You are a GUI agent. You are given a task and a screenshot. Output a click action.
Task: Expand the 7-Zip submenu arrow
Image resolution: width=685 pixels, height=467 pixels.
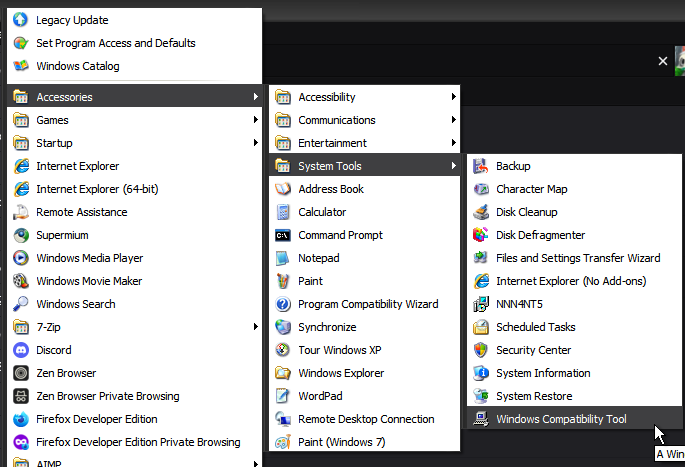tap(256, 327)
